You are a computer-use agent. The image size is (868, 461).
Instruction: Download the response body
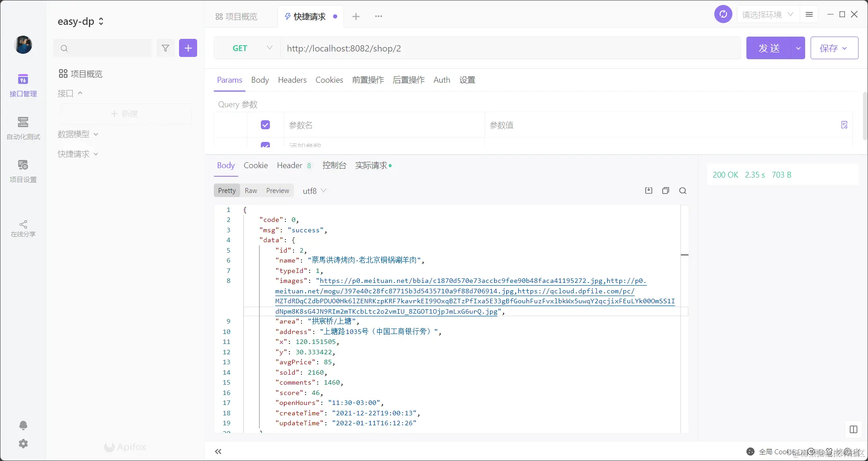[x=648, y=190]
